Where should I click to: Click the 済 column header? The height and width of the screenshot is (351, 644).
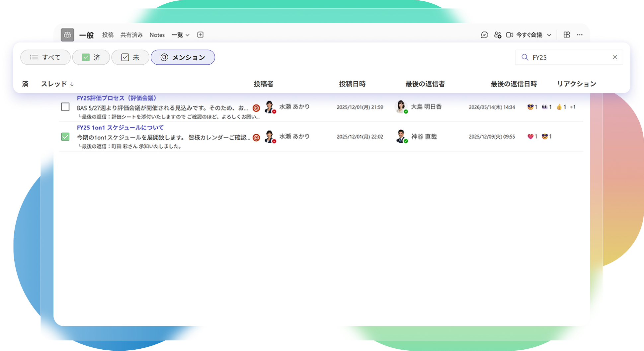[x=25, y=84]
